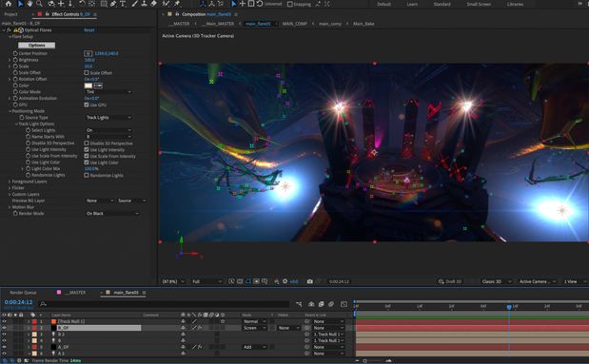Viewport: 589px width, 364px height.
Task: Hide the Track Null 1 layer eye
Action: pyautogui.click(x=4, y=321)
